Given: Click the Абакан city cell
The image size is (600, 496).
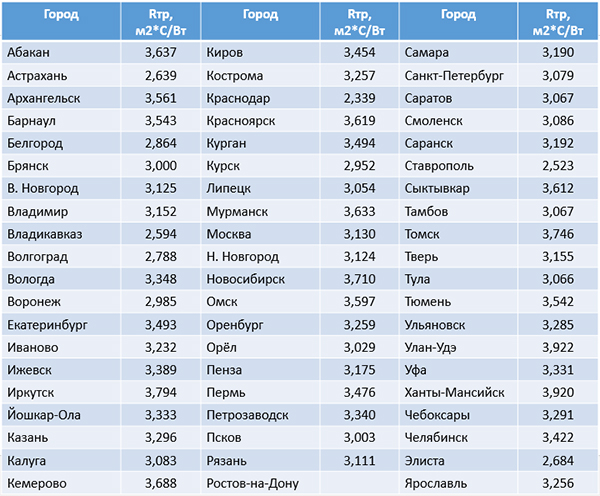Looking at the screenshot, I should tap(61, 52).
